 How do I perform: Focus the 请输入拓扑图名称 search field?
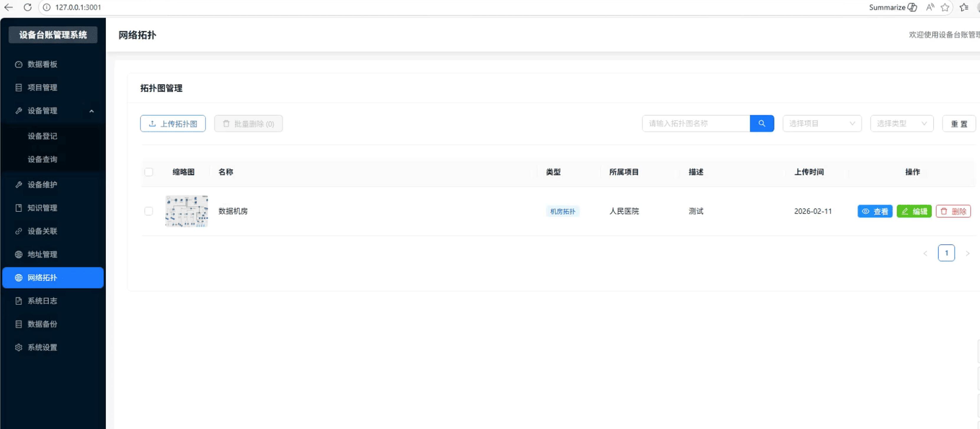696,124
